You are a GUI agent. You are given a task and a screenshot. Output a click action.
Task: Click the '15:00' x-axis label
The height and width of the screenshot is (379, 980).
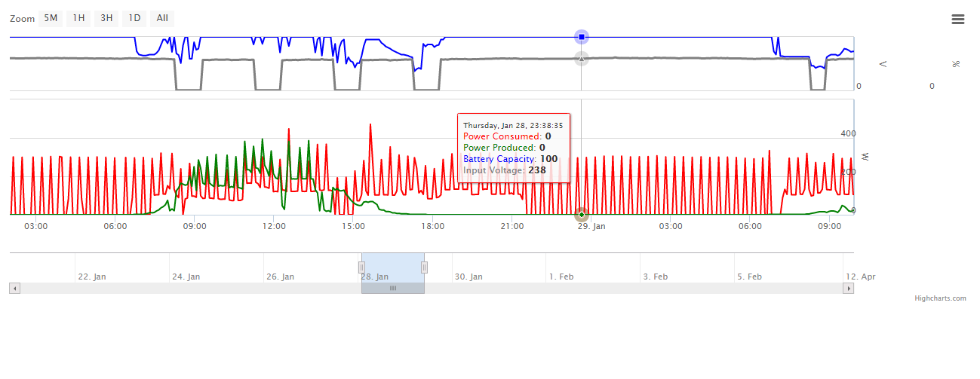(x=353, y=226)
